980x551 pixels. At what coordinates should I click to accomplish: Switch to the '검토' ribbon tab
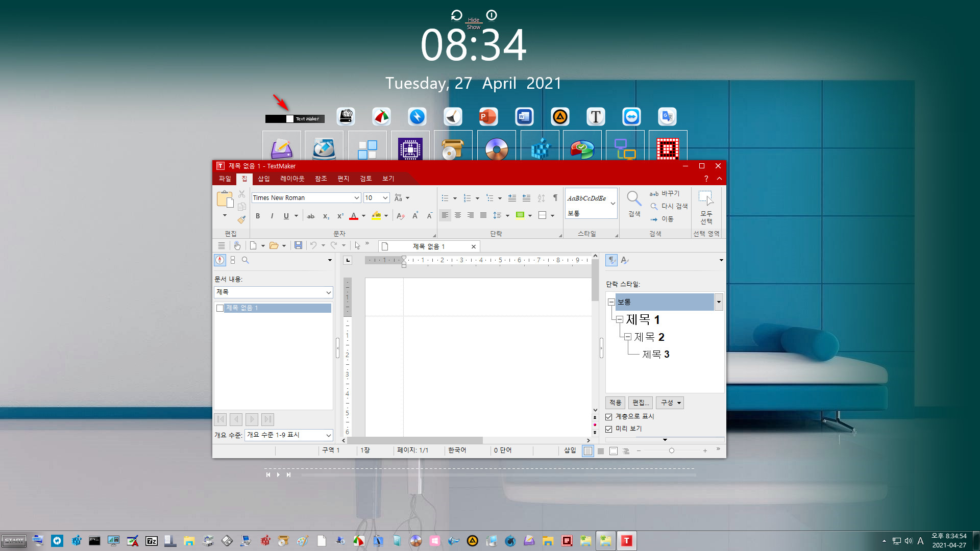click(366, 179)
